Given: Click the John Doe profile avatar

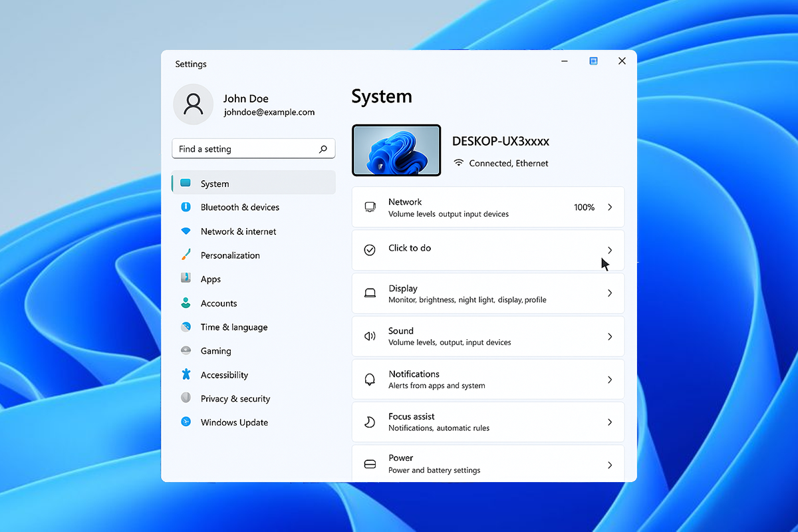Looking at the screenshot, I should click(194, 104).
